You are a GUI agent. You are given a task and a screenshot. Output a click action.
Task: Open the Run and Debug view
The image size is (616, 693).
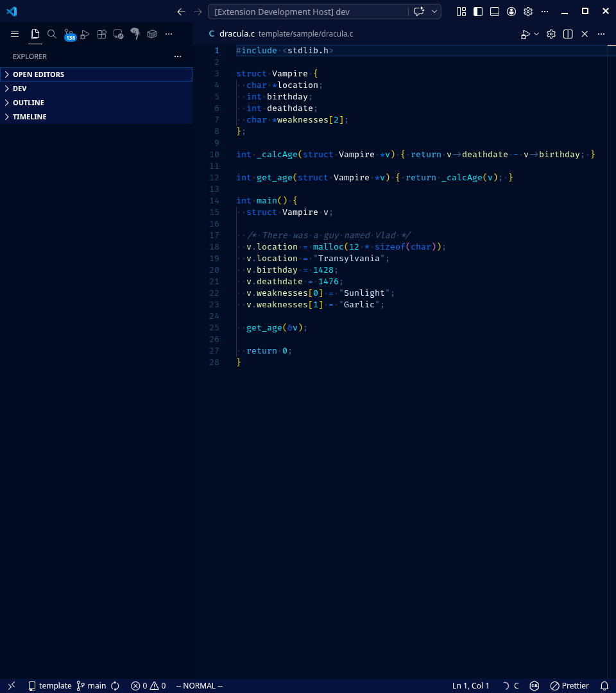click(85, 34)
